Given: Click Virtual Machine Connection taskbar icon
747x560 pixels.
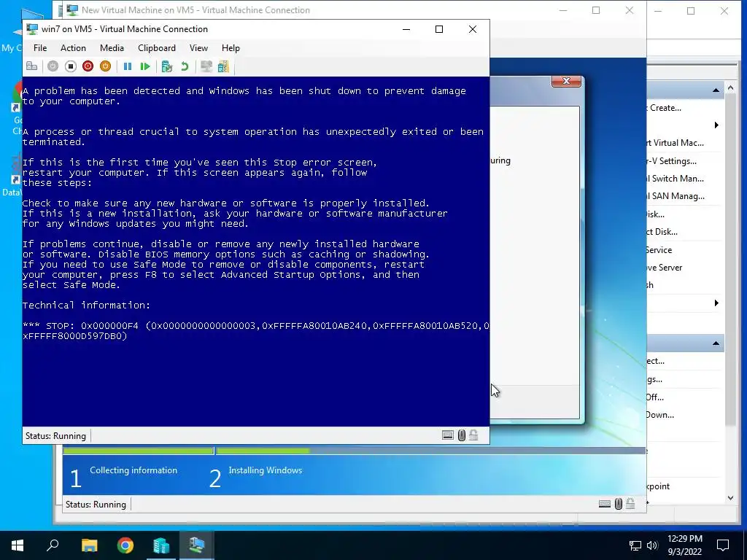Looking at the screenshot, I should (x=196, y=545).
